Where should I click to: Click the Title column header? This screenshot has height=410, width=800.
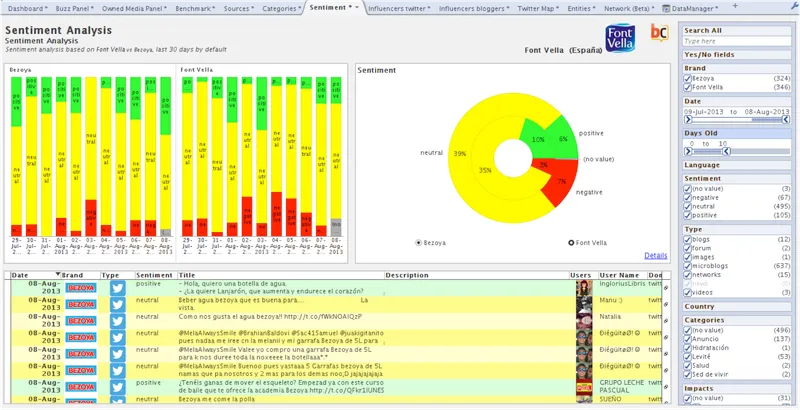pos(281,275)
